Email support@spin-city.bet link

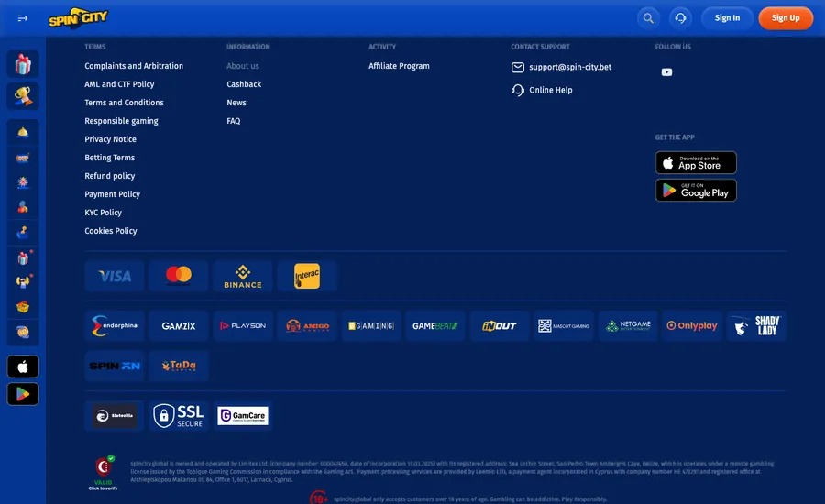[x=561, y=67]
